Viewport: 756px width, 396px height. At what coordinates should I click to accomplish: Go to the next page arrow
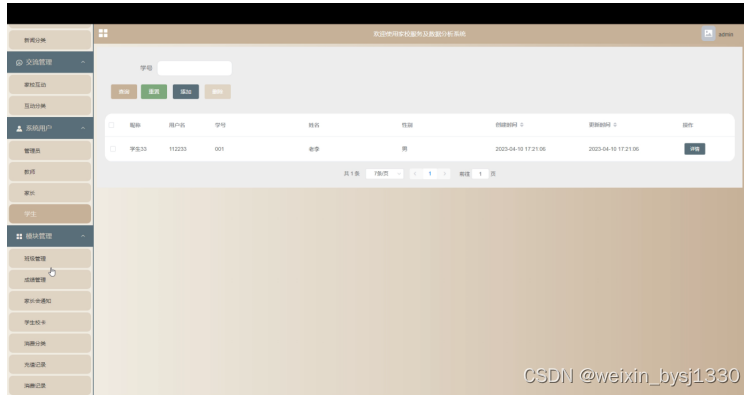tap(445, 174)
